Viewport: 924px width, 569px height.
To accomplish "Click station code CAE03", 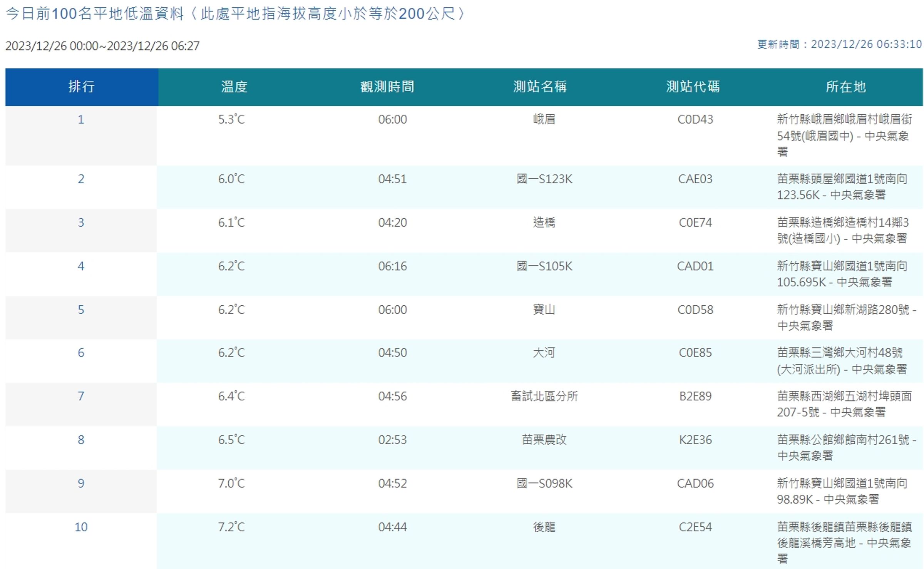I will [x=695, y=179].
